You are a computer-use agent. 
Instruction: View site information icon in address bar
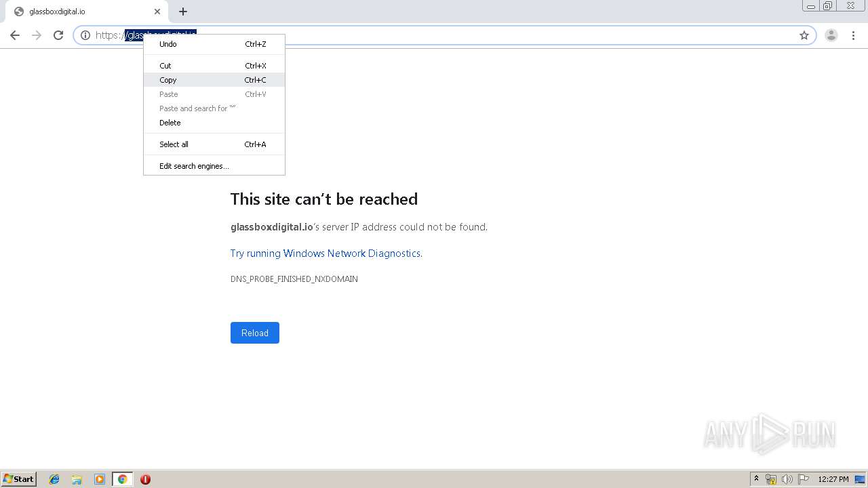coord(85,35)
